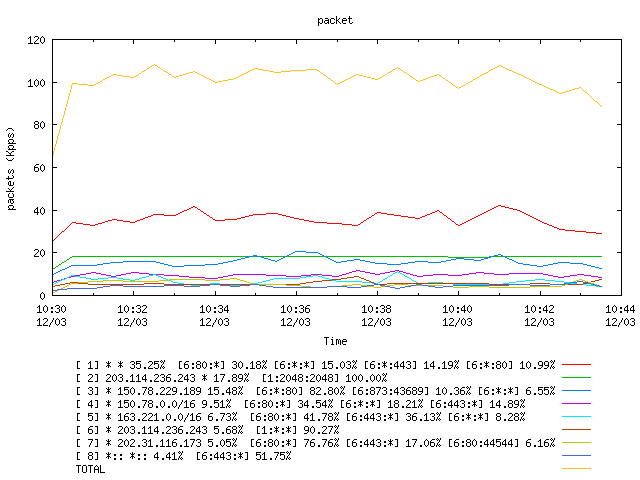The image size is (640, 480).
Task: Click the y-axis tick value 40
Action: coord(39,211)
